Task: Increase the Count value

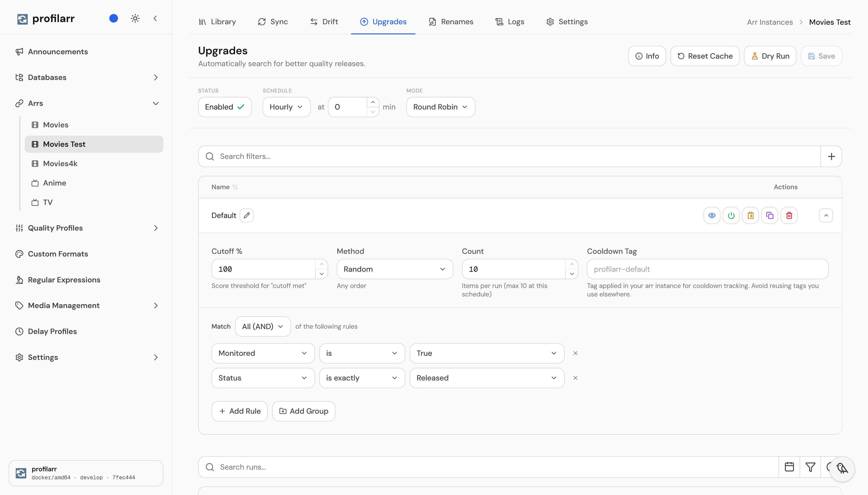Action: tap(572, 264)
